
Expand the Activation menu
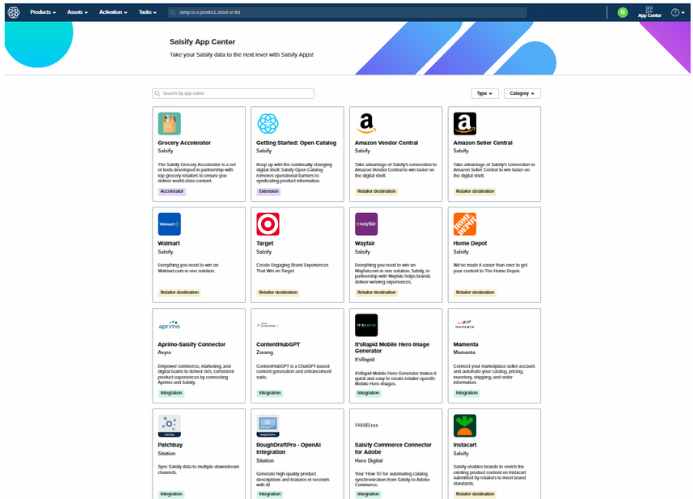[x=115, y=12]
